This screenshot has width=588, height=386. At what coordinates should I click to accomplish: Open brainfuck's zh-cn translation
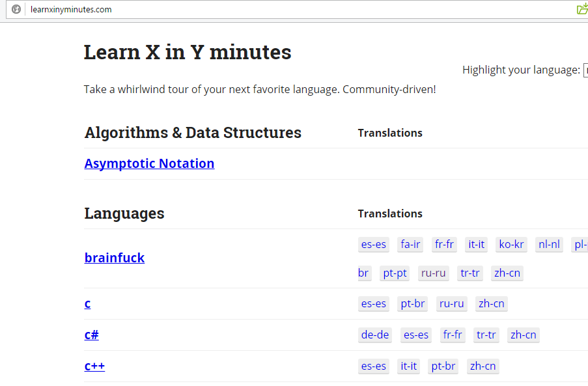click(507, 273)
